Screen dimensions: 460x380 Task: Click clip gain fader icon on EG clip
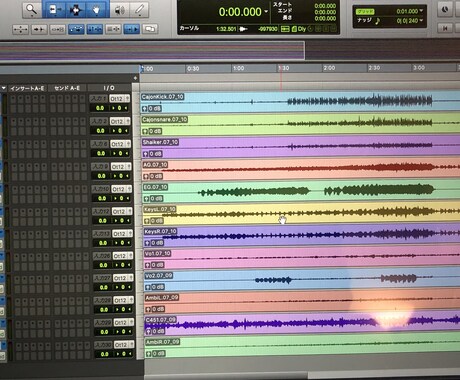146,199
